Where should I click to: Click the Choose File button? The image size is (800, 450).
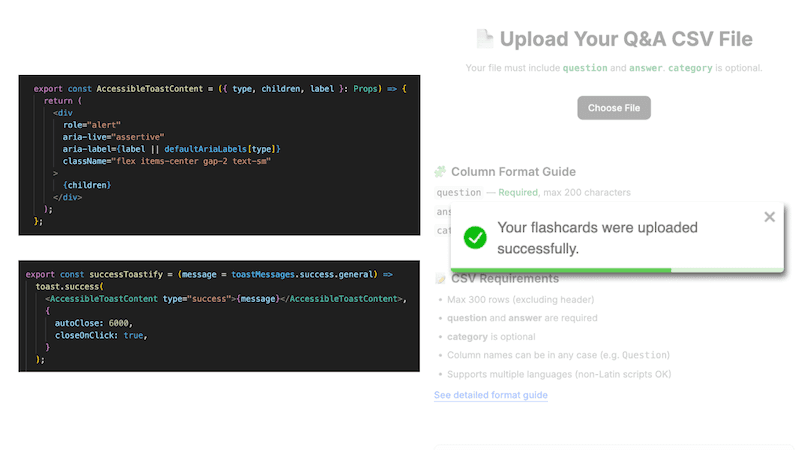click(x=614, y=108)
